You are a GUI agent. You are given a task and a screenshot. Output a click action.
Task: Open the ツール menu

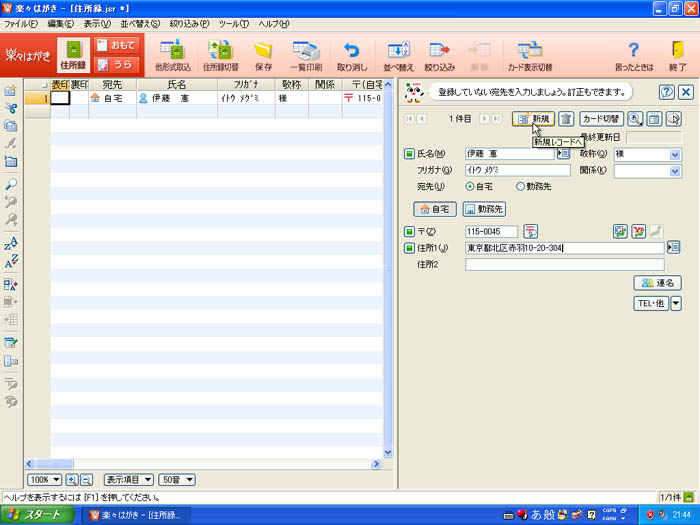[x=233, y=24]
